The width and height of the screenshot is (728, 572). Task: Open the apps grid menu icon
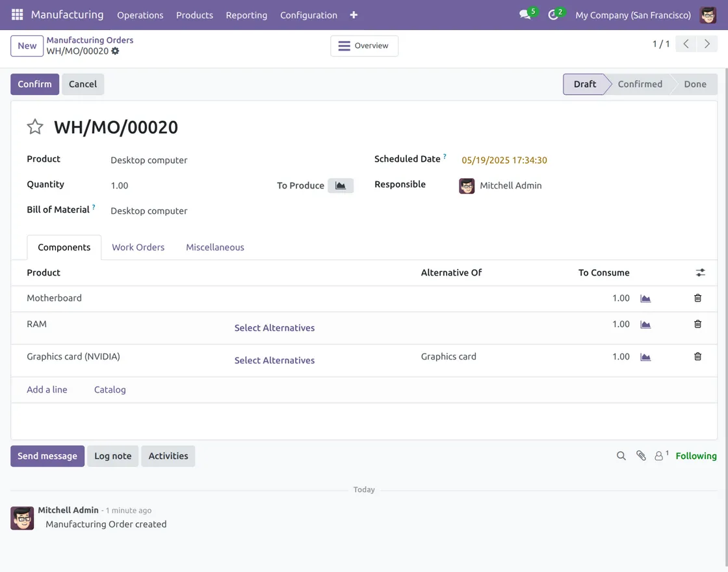tap(17, 15)
